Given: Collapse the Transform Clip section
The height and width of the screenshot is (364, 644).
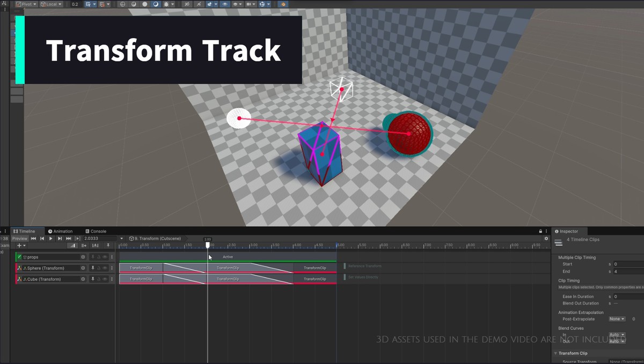Looking at the screenshot, I should [556, 353].
